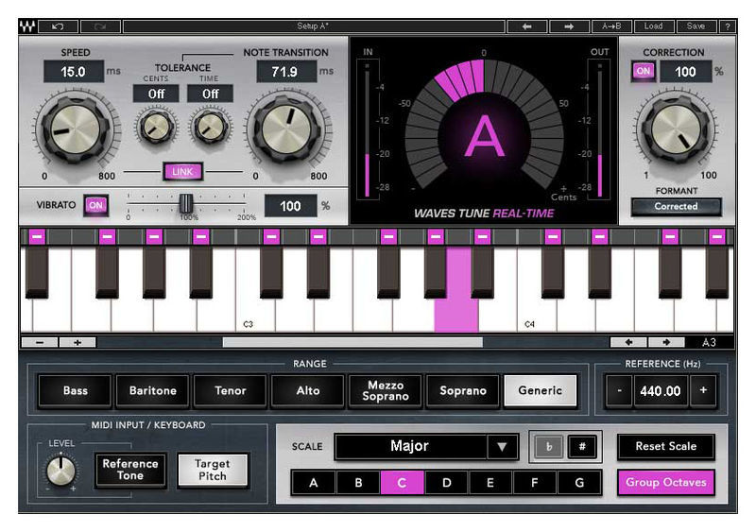The width and height of the screenshot is (756, 532).
Task: Click the Correction amount knob
Action: (x=676, y=129)
